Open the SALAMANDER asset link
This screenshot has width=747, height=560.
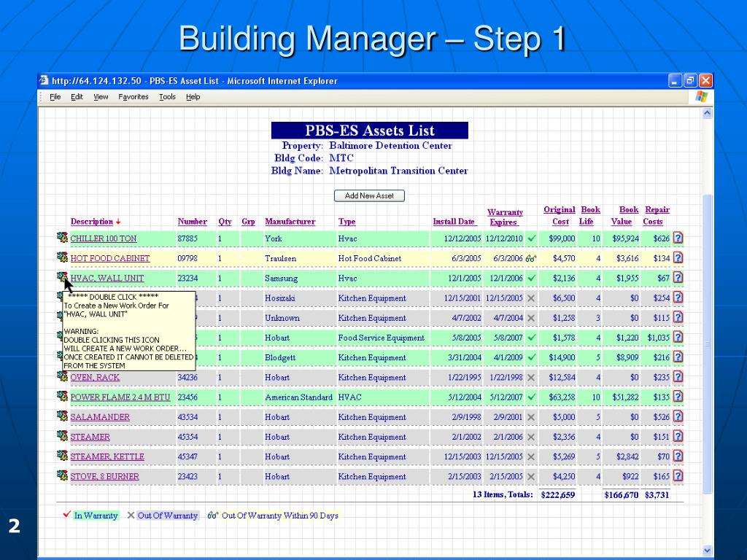(x=100, y=417)
